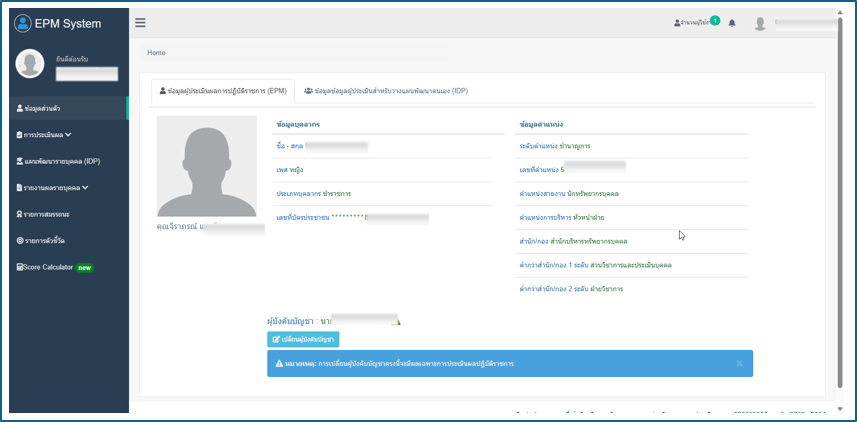Image resolution: width=857 pixels, height=422 pixels.
Task: Click the สำนัก/กอง สำนักบริหารทรัพยากรบุคคล row
Action: click(633, 241)
